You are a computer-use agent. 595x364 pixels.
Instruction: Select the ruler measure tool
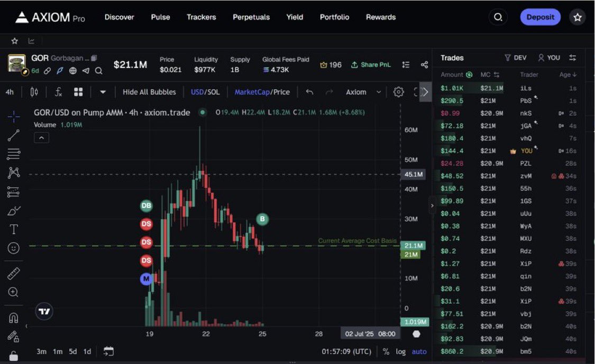(14, 273)
